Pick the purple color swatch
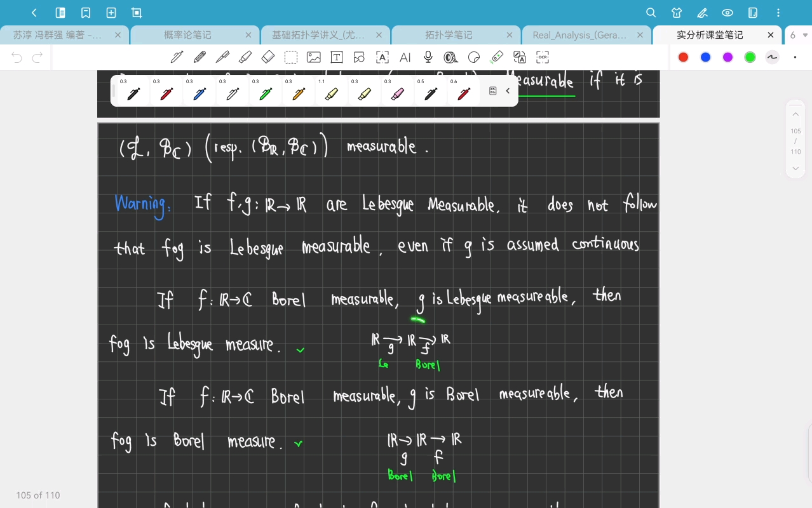This screenshot has height=508, width=812. point(727,57)
